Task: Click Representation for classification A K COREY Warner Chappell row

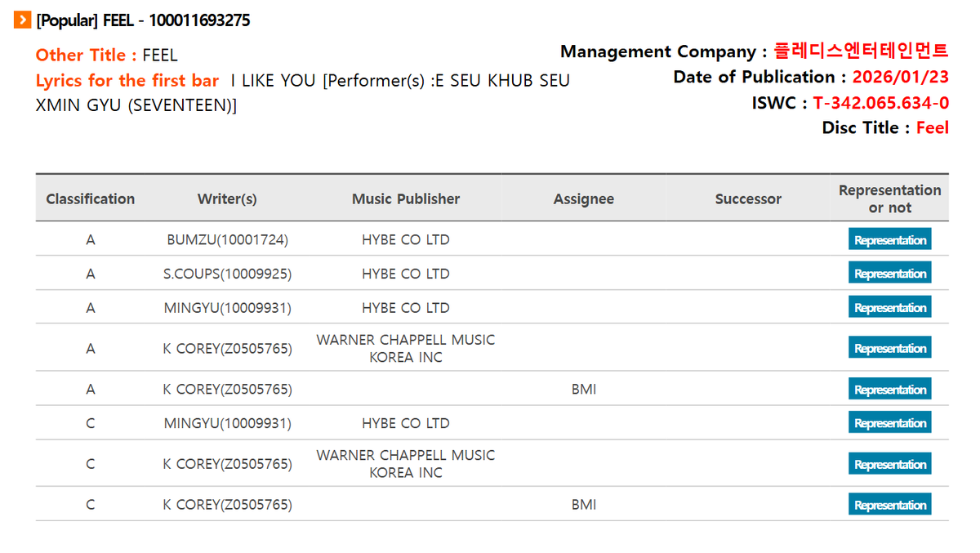Action: 890,349
